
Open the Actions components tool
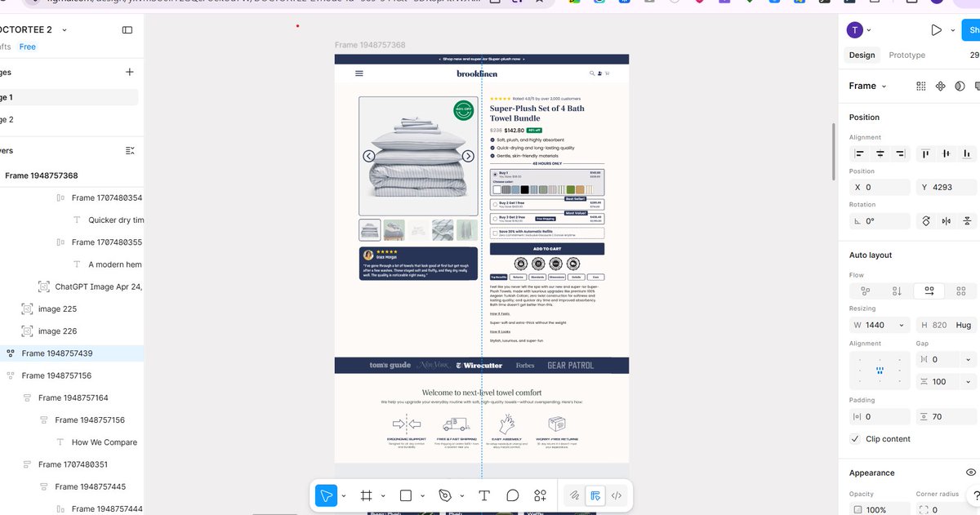tap(540, 495)
